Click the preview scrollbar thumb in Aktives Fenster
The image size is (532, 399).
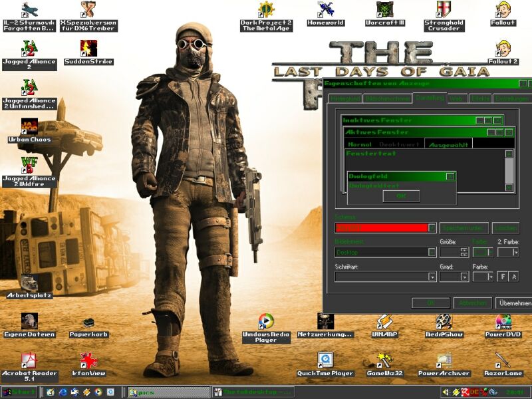(509, 172)
